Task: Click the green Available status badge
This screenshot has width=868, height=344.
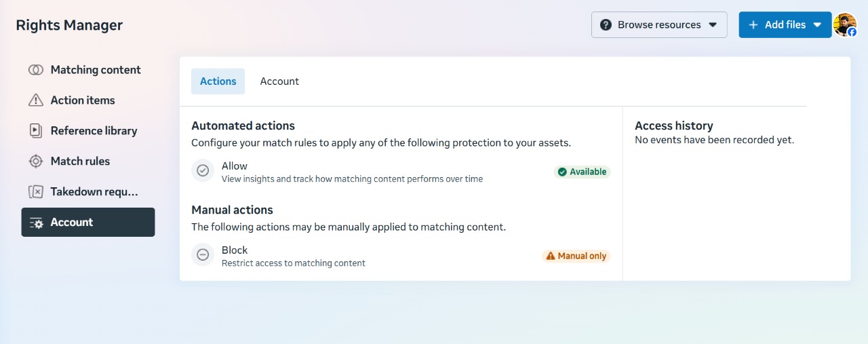Action: click(x=582, y=172)
